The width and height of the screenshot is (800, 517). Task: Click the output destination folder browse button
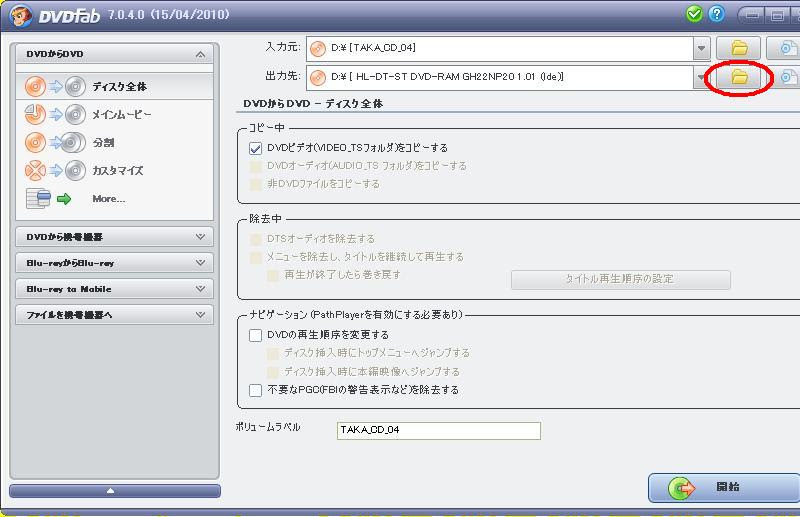point(739,77)
